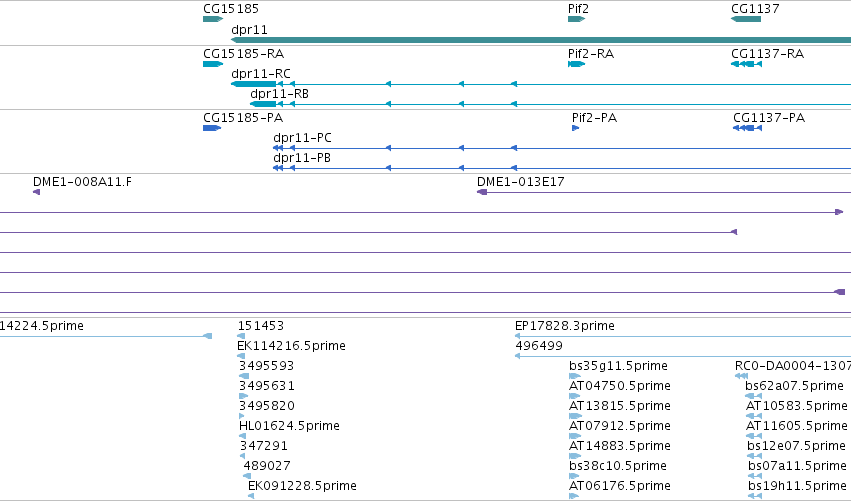Image resolution: width=851 pixels, height=501 pixels.
Task: Select the DME1-008A11.F feature label
Action: coord(82,182)
